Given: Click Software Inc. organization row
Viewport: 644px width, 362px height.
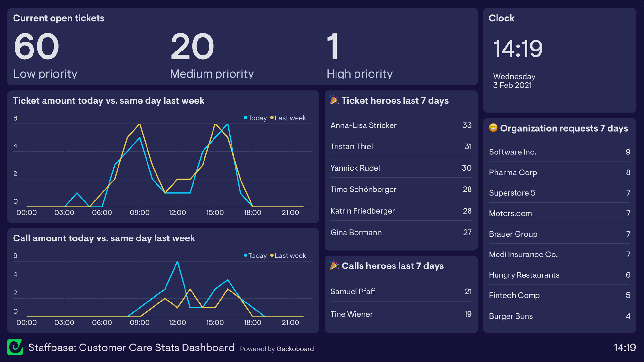Looking at the screenshot, I should [x=512, y=152].
